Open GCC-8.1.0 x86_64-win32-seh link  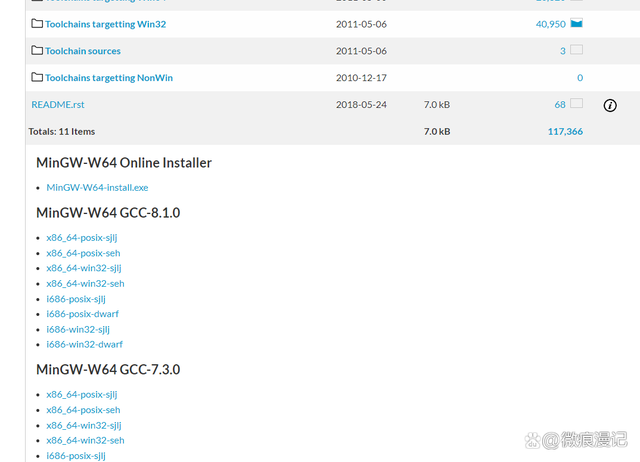coord(85,284)
